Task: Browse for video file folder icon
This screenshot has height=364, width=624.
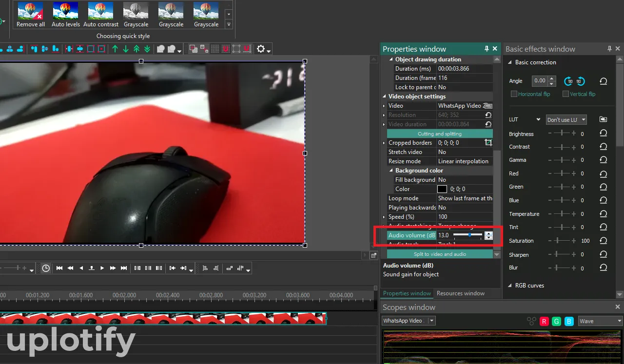Action: pos(488,106)
